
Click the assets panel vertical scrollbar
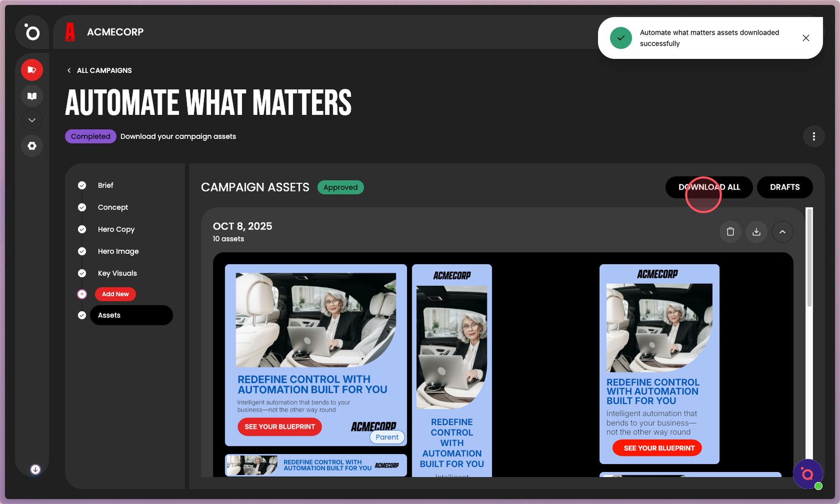coord(809,257)
